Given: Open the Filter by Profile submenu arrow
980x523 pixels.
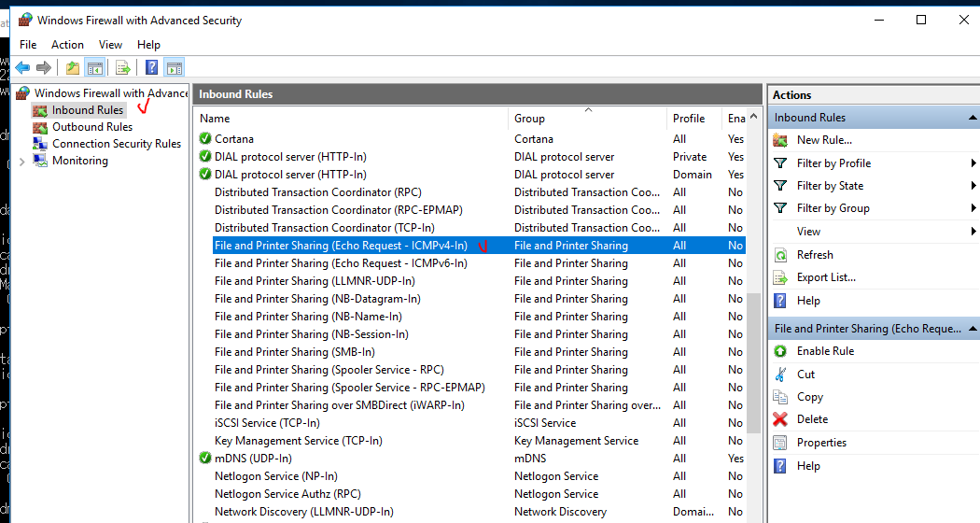Looking at the screenshot, I should pos(973,163).
